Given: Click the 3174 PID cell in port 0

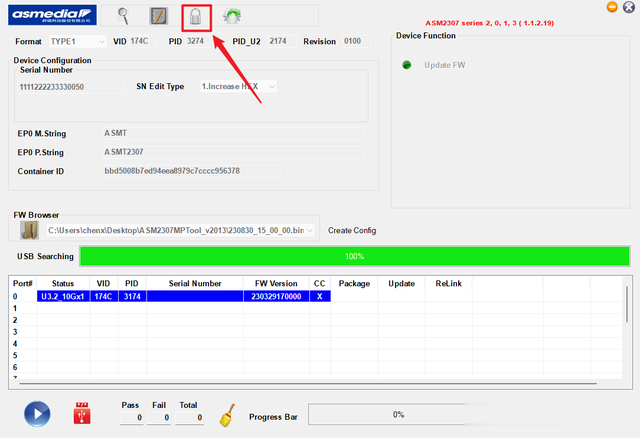Looking at the screenshot, I should (x=132, y=296).
